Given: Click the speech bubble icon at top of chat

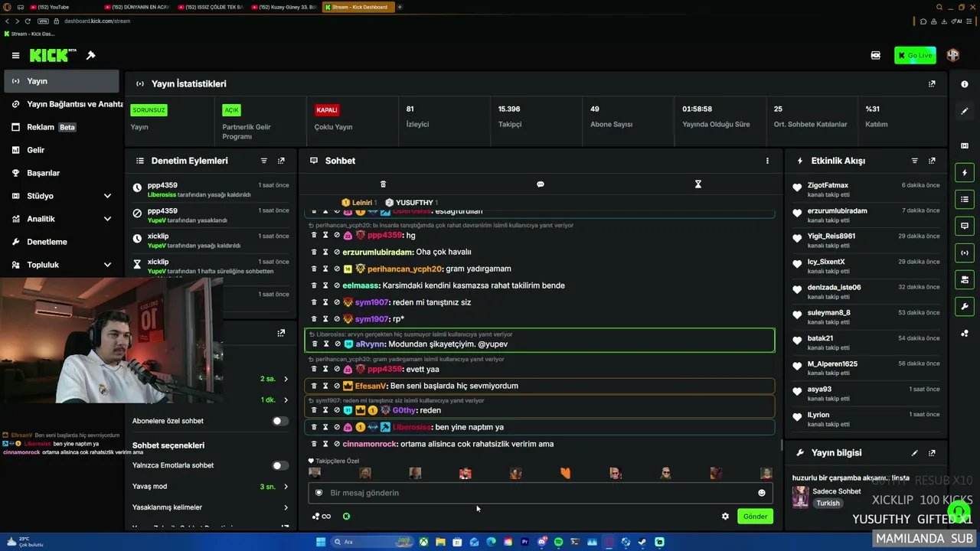Looking at the screenshot, I should point(541,184).
